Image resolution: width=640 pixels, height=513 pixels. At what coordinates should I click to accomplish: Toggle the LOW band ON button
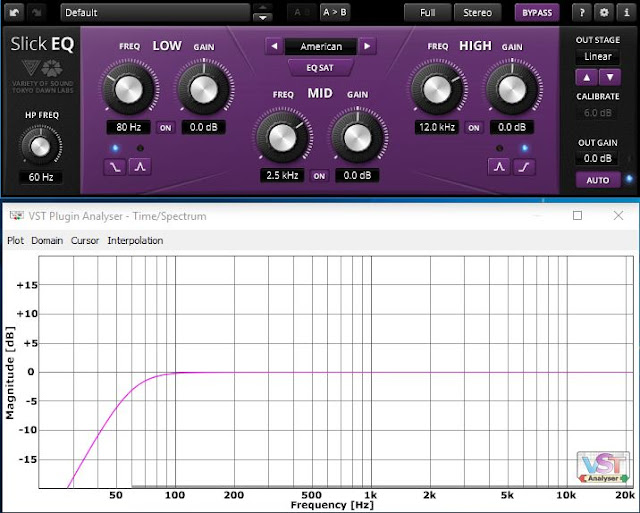[165, 128]
